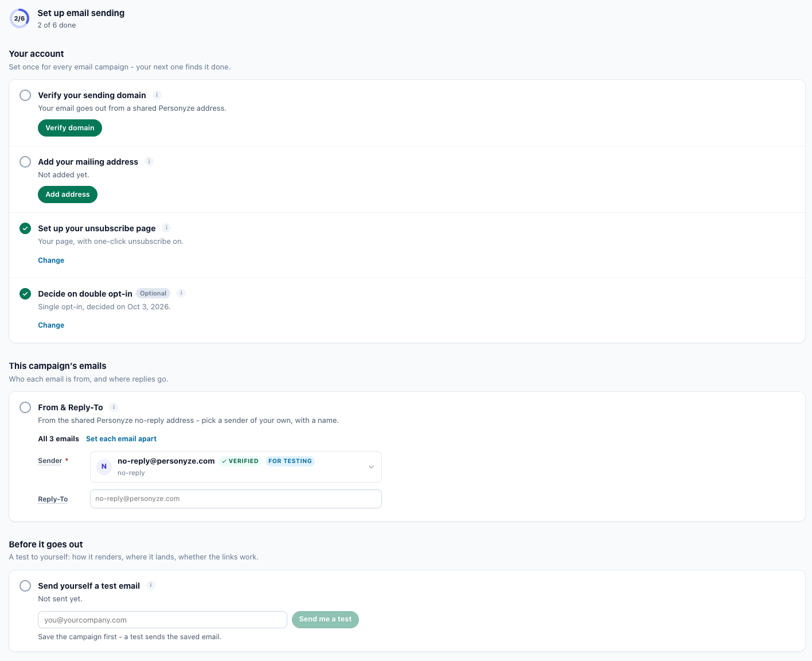Screen dimensions: 812x661
Task: Open the Set each email apart link
Action: click(121, 439)
